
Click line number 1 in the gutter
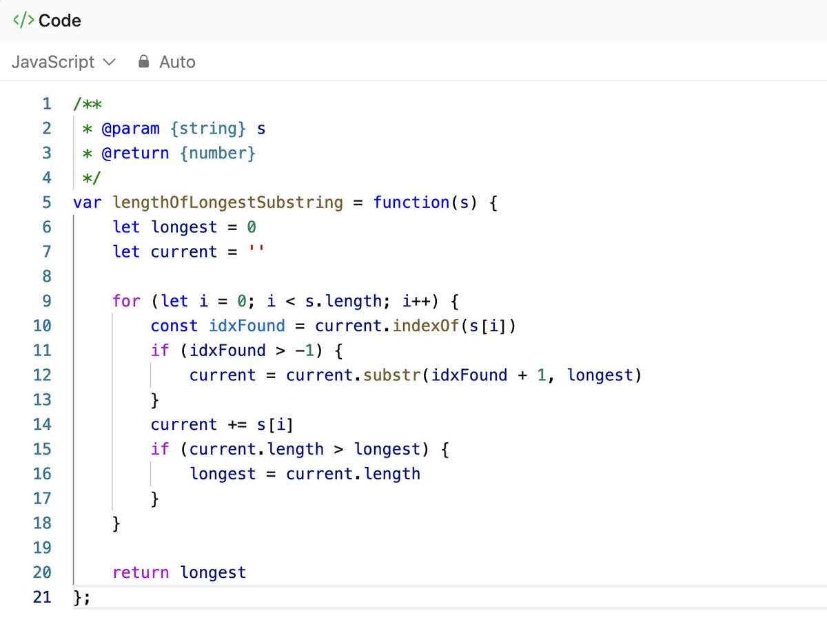point(47,104)
